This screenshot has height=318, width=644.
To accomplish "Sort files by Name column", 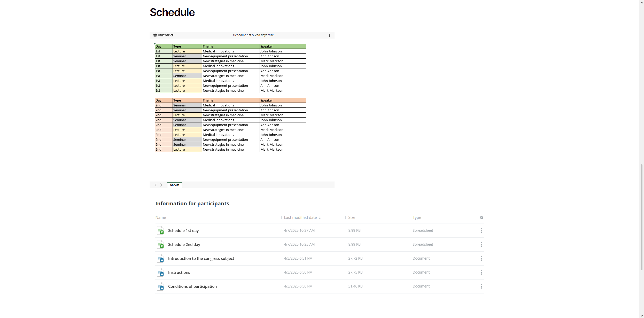I will pos(161,218).
